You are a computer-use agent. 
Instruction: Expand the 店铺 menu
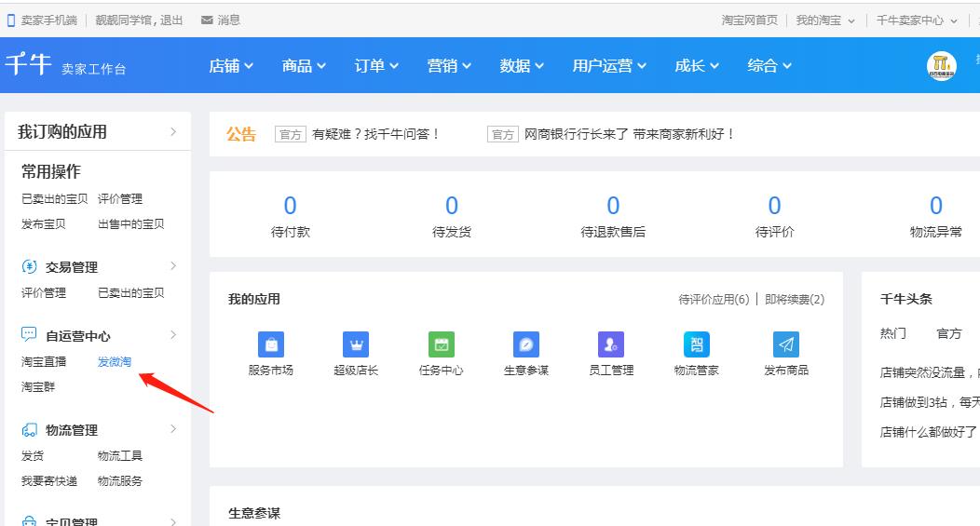click(x=231, y=65)
